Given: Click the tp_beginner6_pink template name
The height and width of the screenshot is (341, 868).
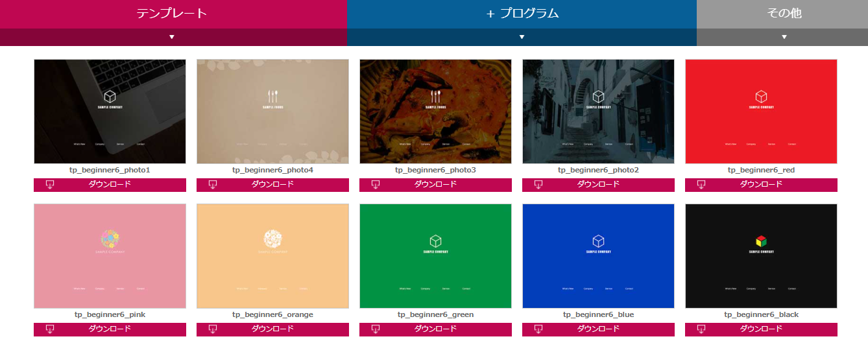Looking at the screenshot, I should pos(110,314).
